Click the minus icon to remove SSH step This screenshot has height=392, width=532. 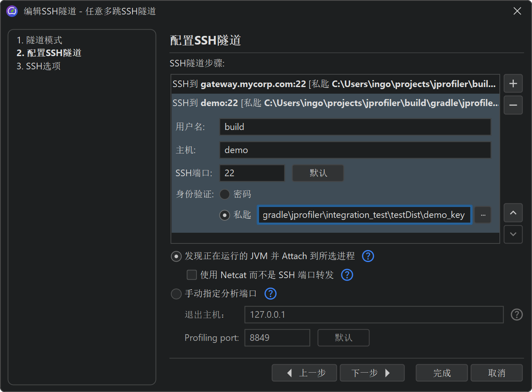point(513,105)
